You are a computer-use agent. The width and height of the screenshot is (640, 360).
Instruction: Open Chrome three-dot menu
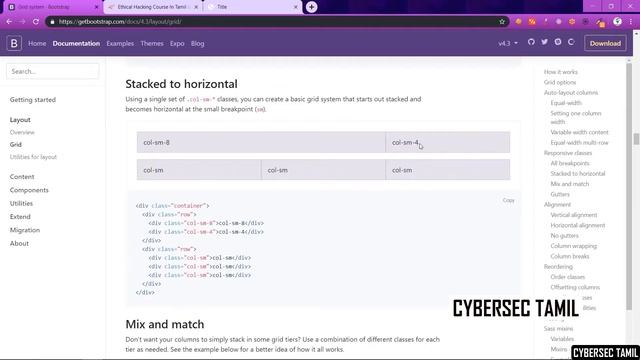pyautogui.click(x=631, y=22)
